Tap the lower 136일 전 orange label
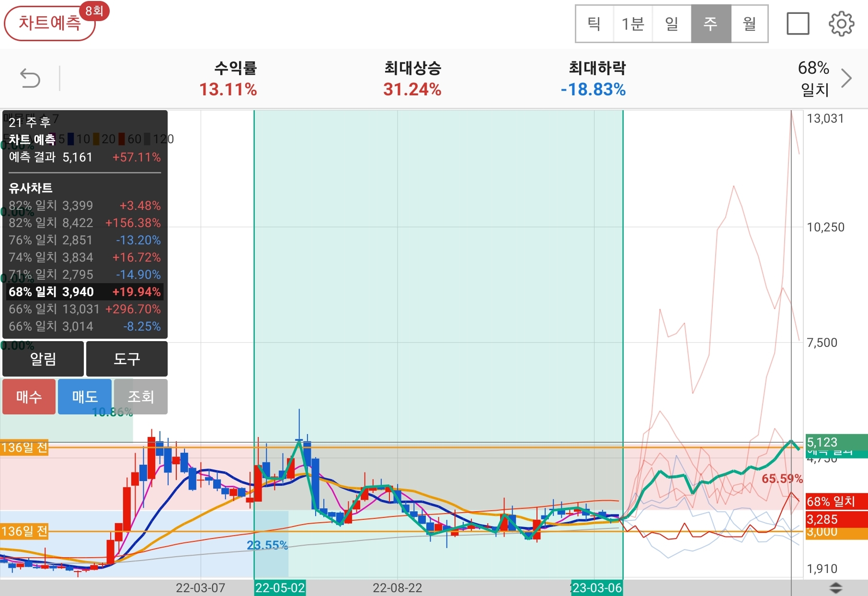This screenshot has width=868, height=596. [x=24, y=531]
